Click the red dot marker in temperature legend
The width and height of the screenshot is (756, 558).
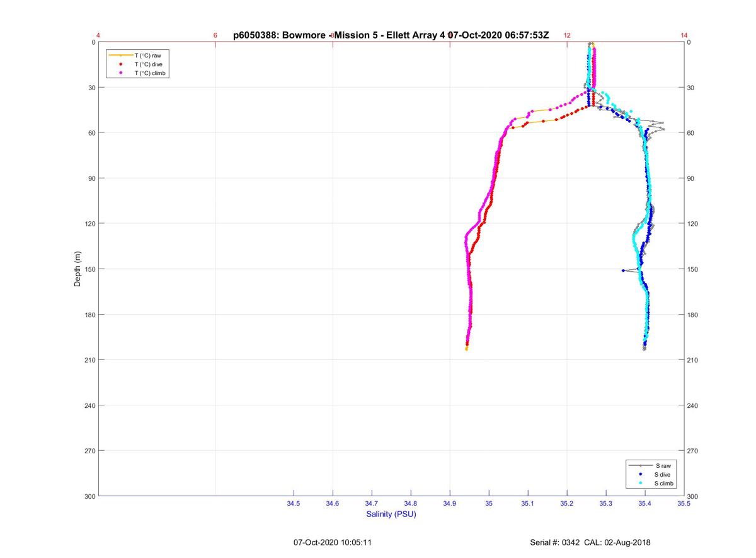120,64
